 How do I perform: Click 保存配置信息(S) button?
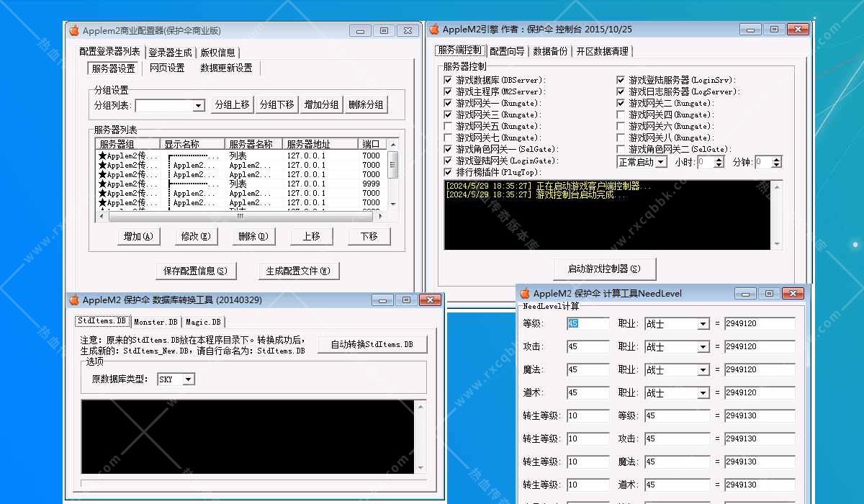(x=195, y=271)
